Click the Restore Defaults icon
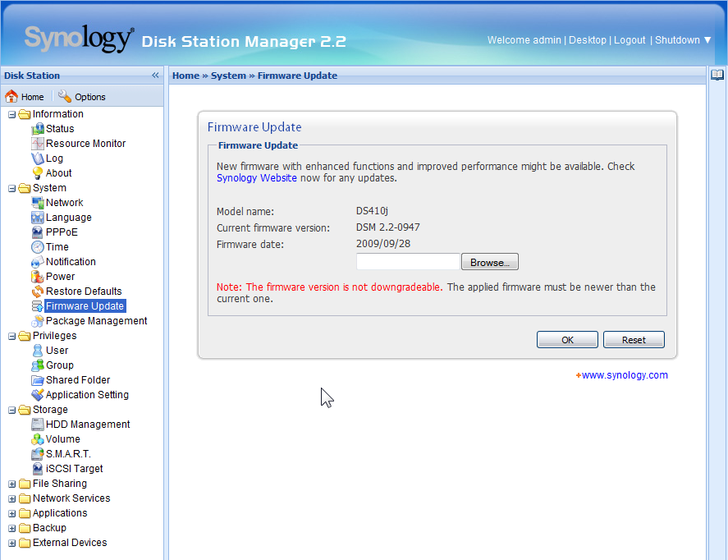 tap(38, 291)
